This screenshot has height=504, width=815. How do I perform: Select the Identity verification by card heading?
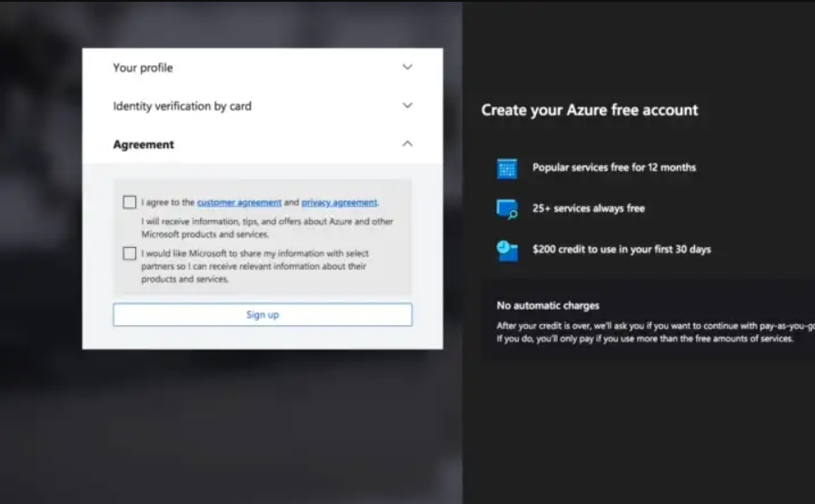[182, 106]
